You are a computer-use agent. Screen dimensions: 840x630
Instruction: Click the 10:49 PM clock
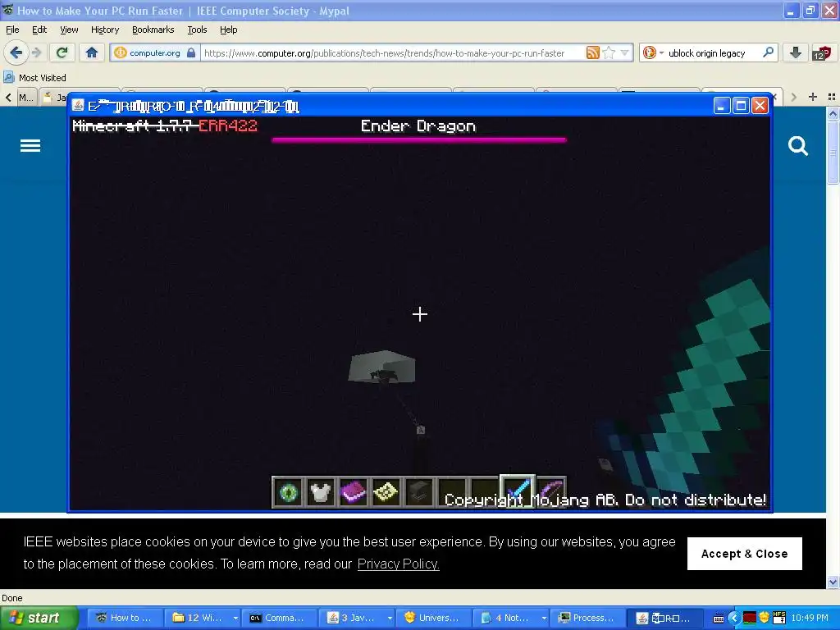(810, 618)
